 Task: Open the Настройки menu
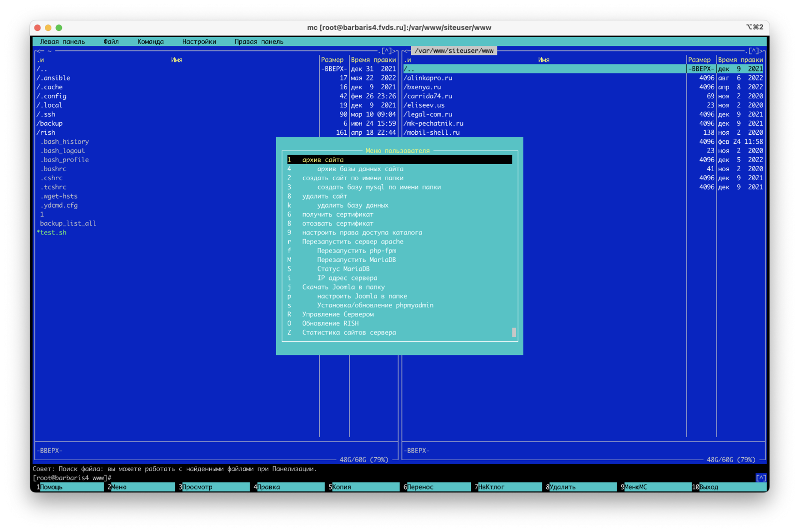(199, 42)
